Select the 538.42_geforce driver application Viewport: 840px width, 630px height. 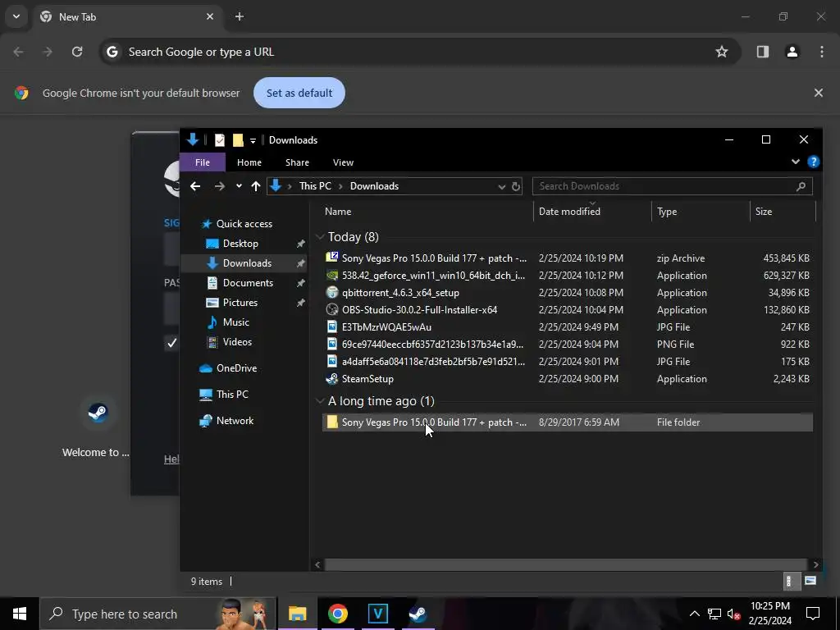[x=567, y=276]
